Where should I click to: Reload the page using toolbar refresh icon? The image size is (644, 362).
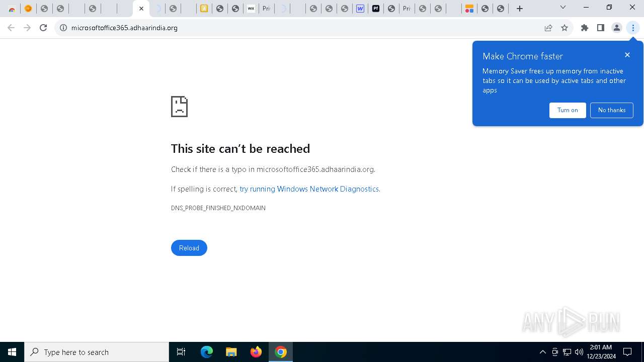[43, 28]
